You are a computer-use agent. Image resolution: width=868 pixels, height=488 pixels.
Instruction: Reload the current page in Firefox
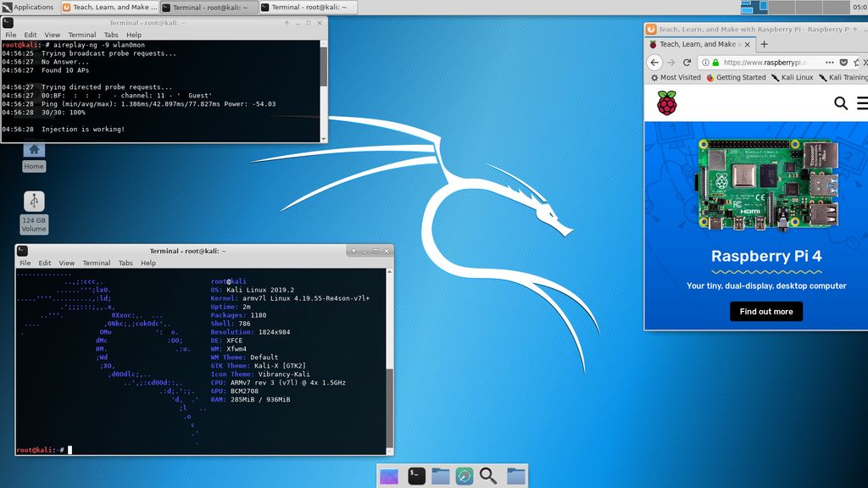[687, 62]
